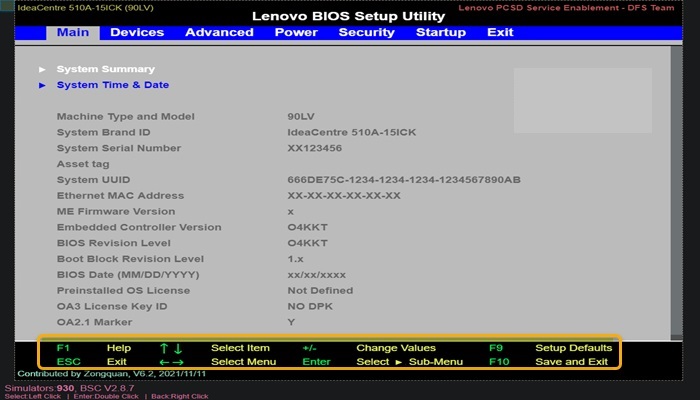Select BIOS Date (MM/DD/YYYY) label
Viewport: 700px width, 400px height.
click(128, 275)
